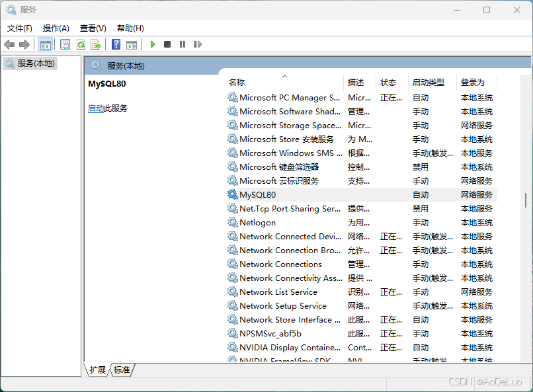Click gear icon beside Microsoft PC Manager
Image resolution: width=533 pixels, height=392 pixels.
tap(233, 97)
